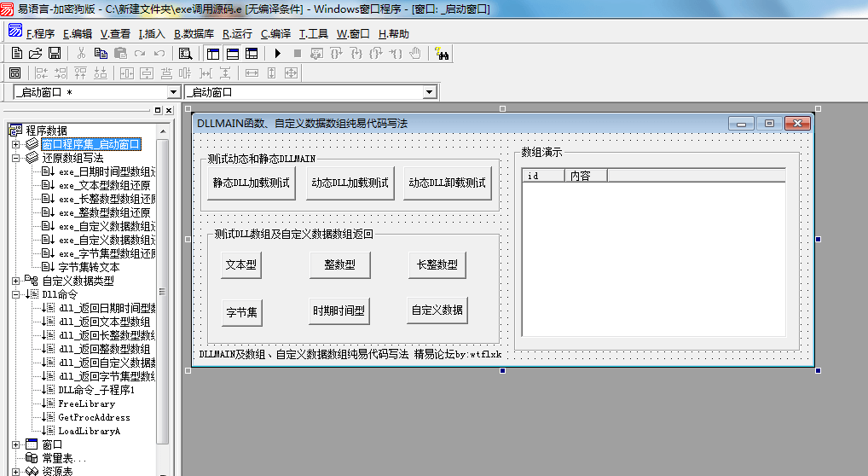Viewport: 868px width, 476px height.
Task: Click the id column header in list
Action: tap(544, 176)
